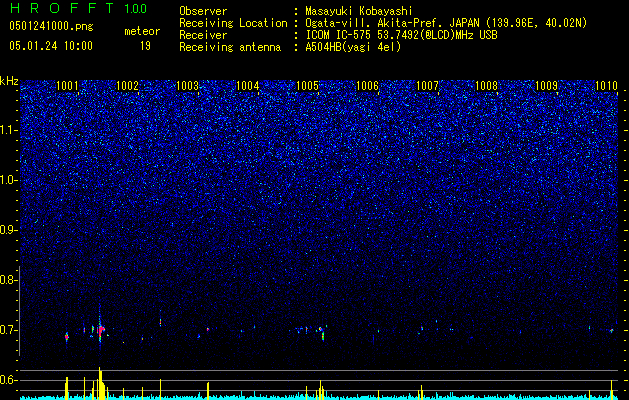Click the 1.1 frequency axis label

tap(8, 130)
